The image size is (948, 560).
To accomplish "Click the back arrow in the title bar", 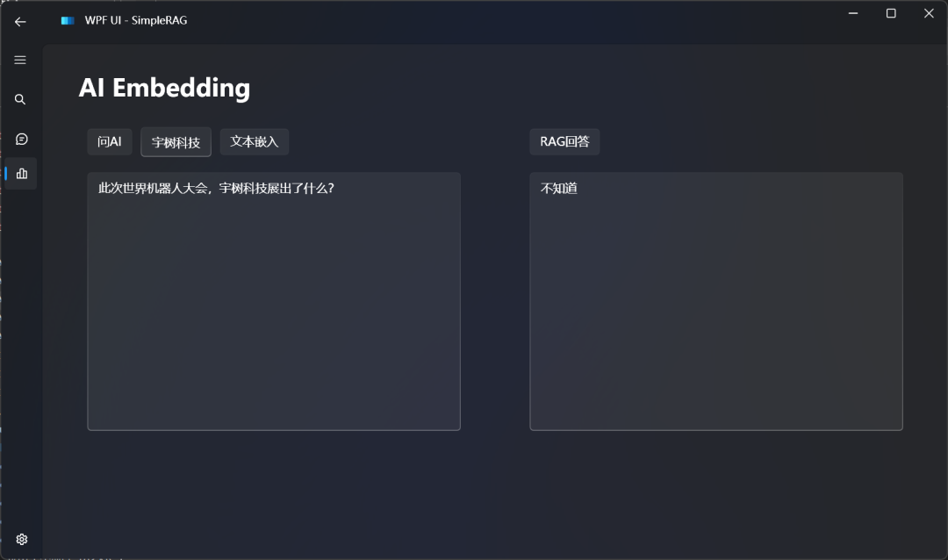I will [20, 22].
